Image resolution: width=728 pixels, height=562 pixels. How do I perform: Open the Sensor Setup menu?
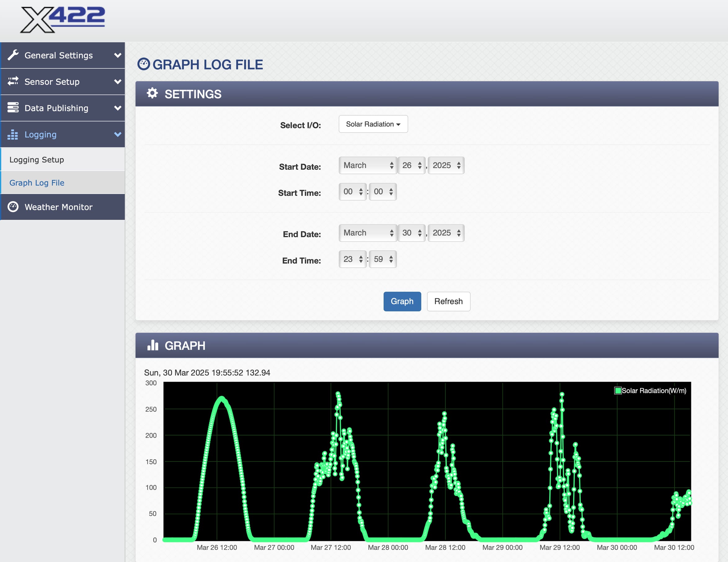[63, 81]
